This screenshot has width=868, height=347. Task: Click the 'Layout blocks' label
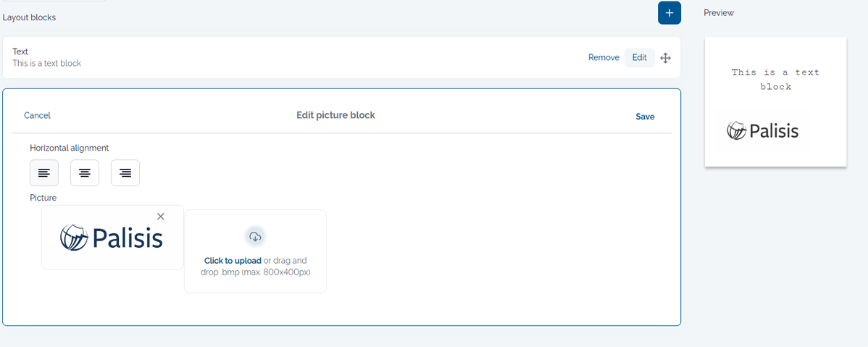pyautogui.click(x=29, y=17)
